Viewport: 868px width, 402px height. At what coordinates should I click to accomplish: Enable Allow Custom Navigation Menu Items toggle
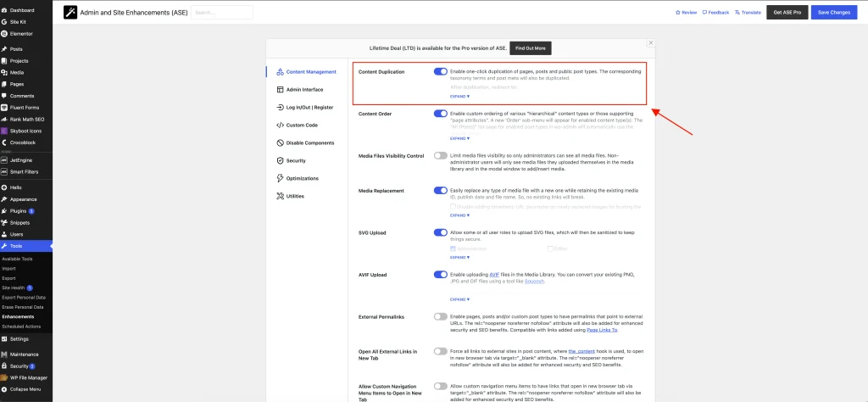pos(441,386)
